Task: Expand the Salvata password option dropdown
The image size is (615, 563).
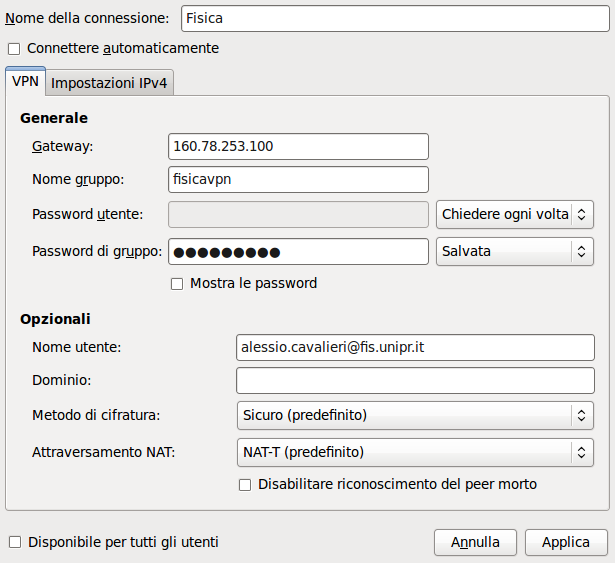Action: 515,251
